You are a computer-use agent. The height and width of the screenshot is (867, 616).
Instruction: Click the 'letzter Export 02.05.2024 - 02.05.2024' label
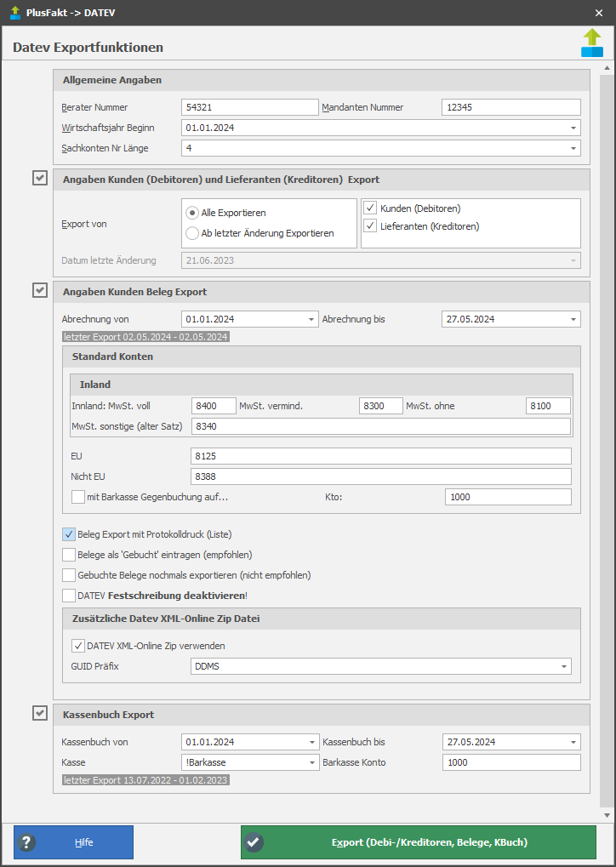tap(145, 337)
